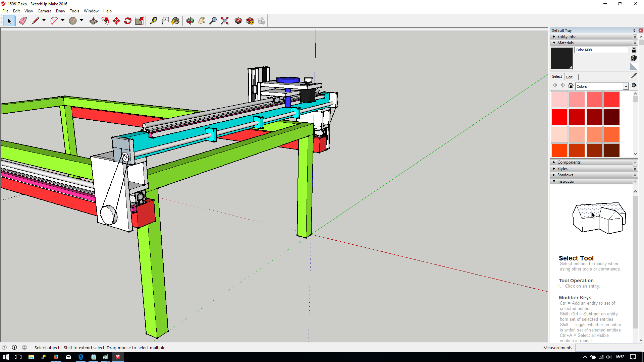Click the sample paint eyedropper icon
644x362 pixels.
pos(634,76)
